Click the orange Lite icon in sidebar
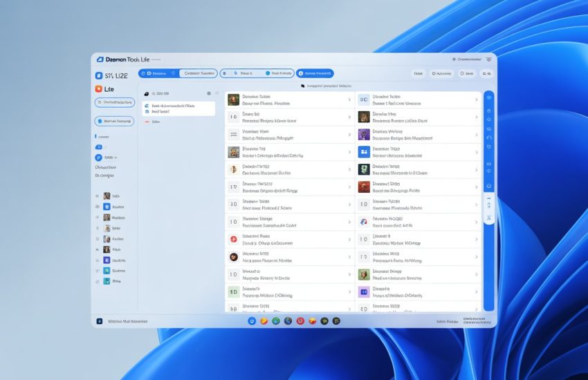The height and width of the screenshot is (380, 588). click(x=99, y=88)
